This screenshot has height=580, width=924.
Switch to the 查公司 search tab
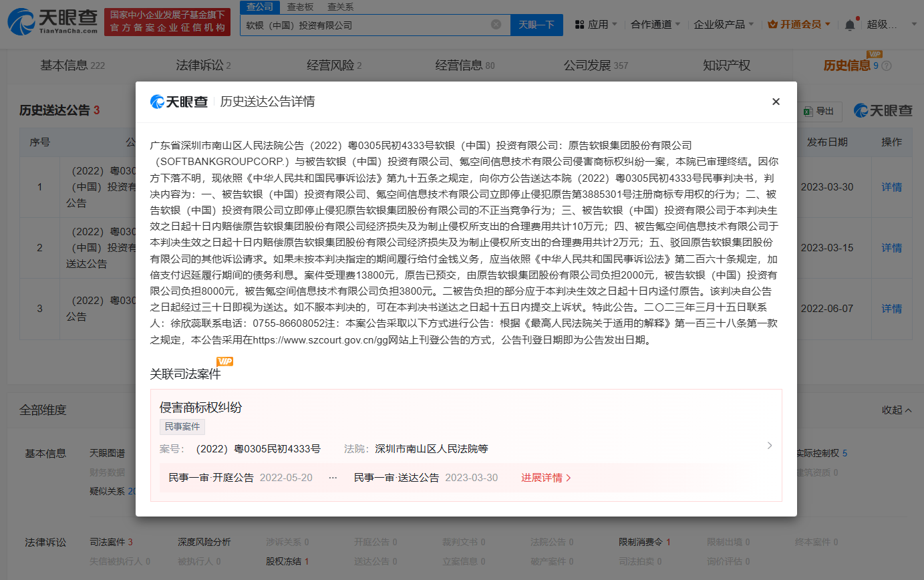[x=260, y=7]
